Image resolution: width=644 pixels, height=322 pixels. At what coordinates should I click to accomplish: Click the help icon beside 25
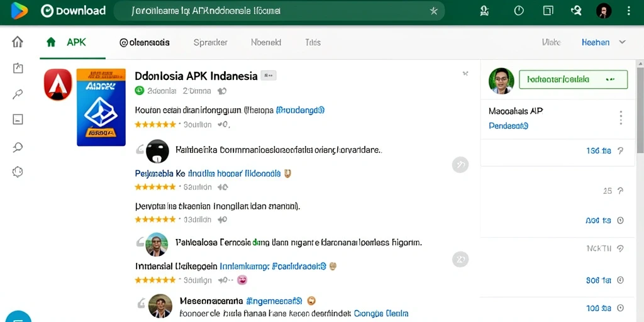click(621, 191)
